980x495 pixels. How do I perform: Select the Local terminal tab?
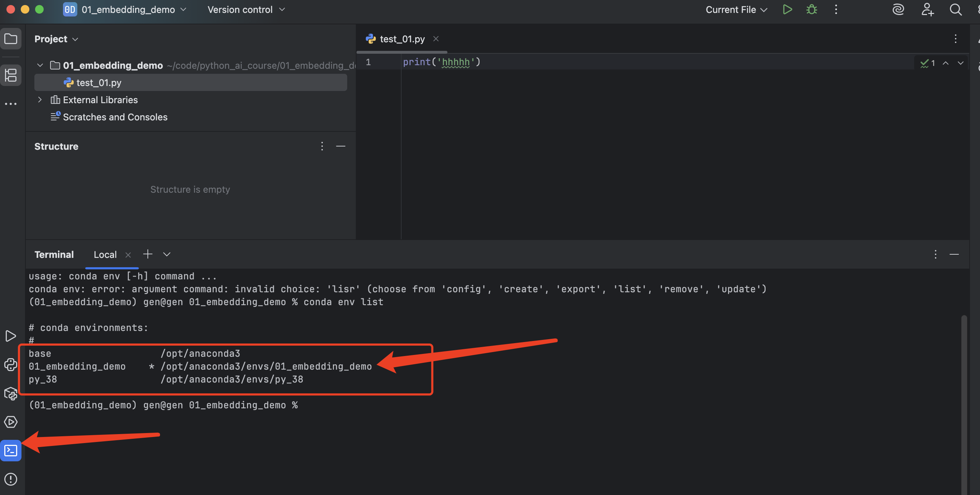[105, 254]
